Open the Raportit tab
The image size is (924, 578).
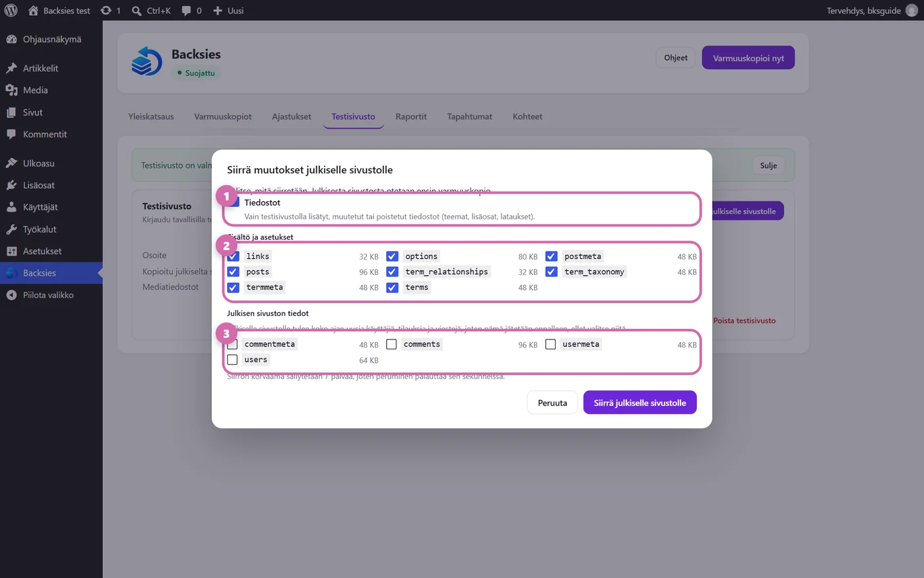point(411,116)
